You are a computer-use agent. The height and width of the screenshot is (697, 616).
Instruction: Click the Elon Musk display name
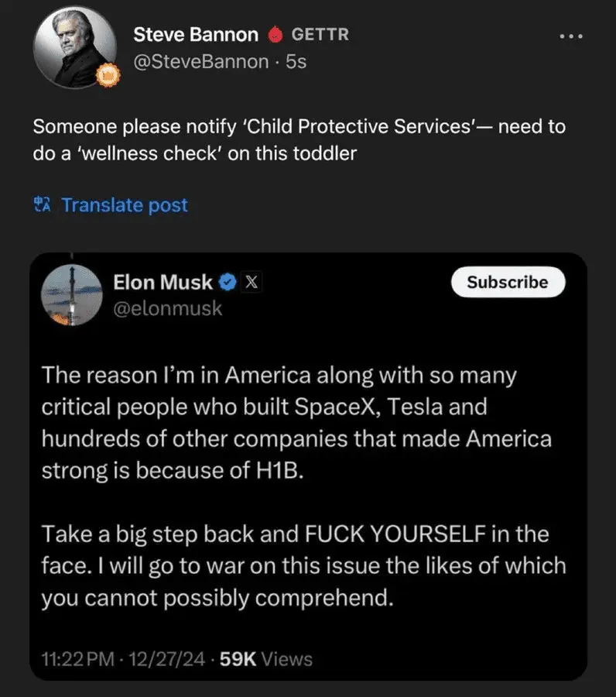tap(163, 283)
